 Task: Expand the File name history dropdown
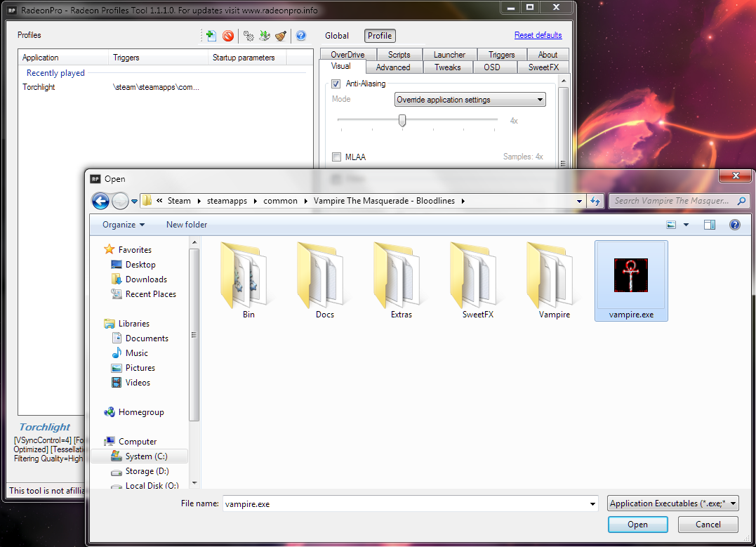point(592,503)
